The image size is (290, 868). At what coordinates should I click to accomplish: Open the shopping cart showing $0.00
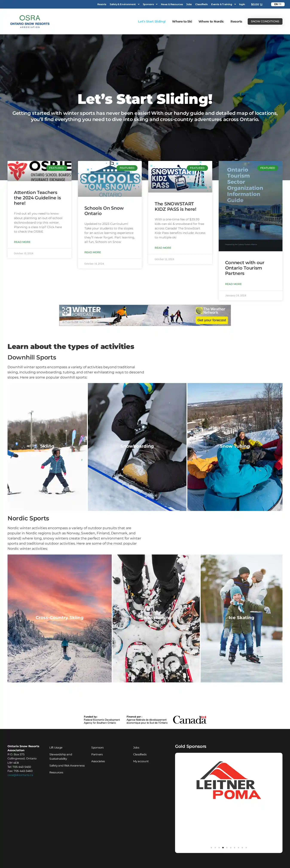[x=257, y=4]
